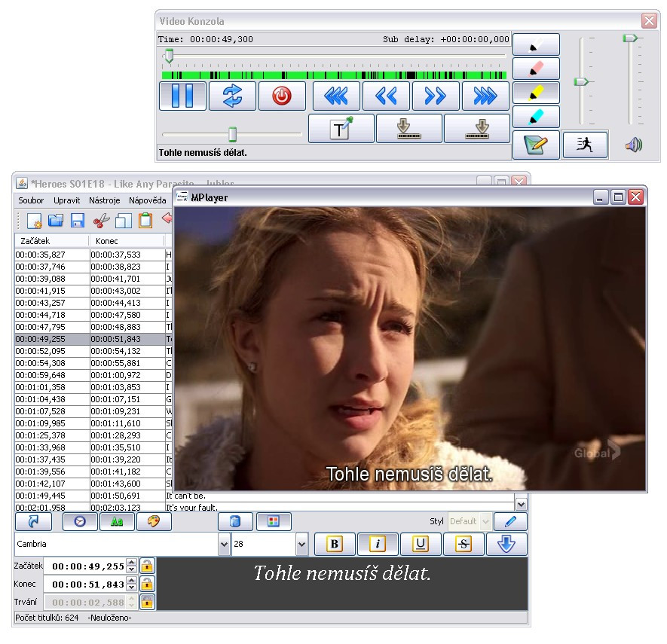This screenshot has height=644, width=667.
Task: Skip forward with the double-right-arrow button
Action: click(436, 96)
